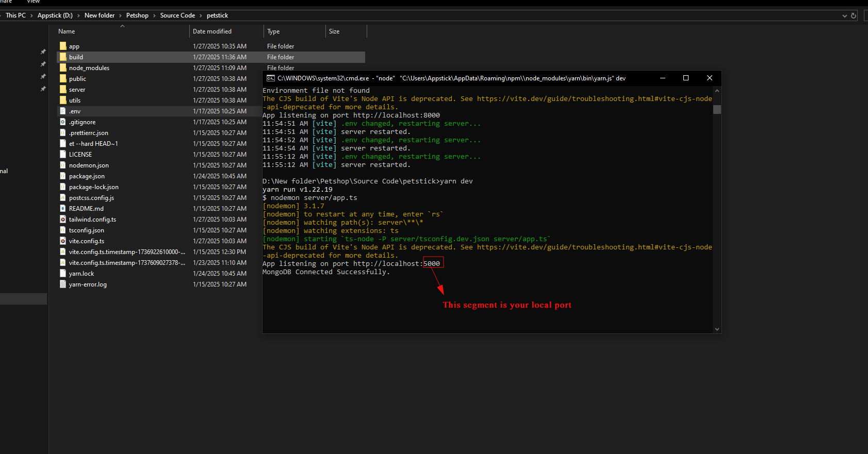Select the README.md file icon
The width and height of the screenshot is (868, 454).
[x=63, y=209]
